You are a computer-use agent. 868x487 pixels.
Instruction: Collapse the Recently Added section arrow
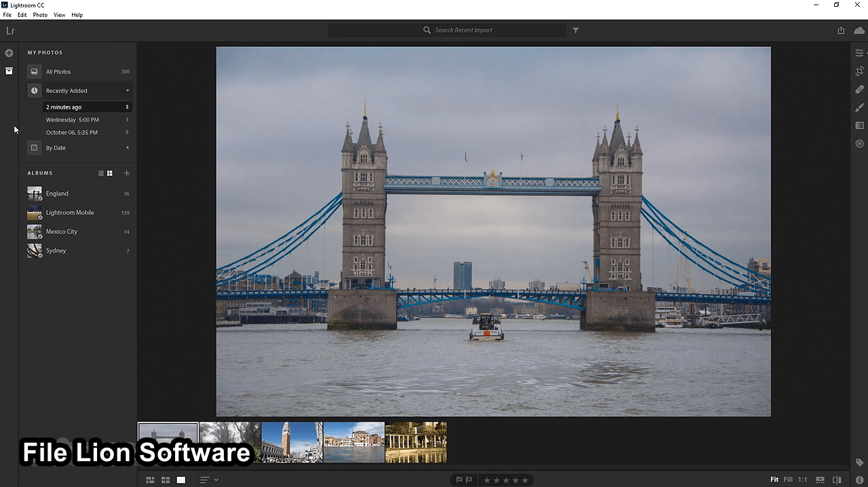click(128, 90)
